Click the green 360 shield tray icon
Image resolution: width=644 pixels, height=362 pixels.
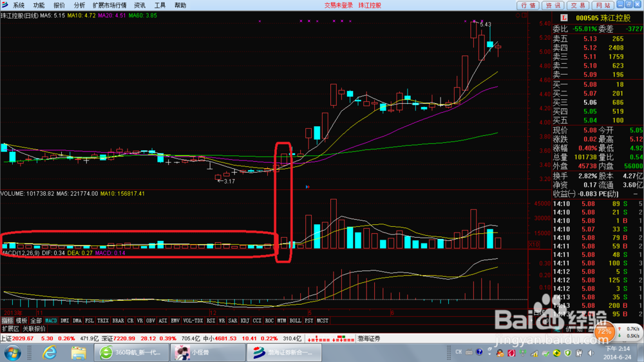(567, 352)
